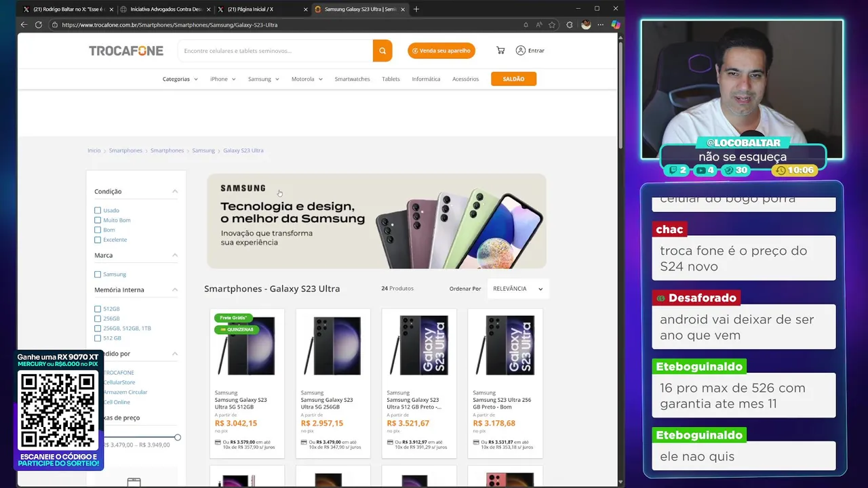Check the 512 GB memory checkbox
Screen dimensions: 868x488
point(98,338)
